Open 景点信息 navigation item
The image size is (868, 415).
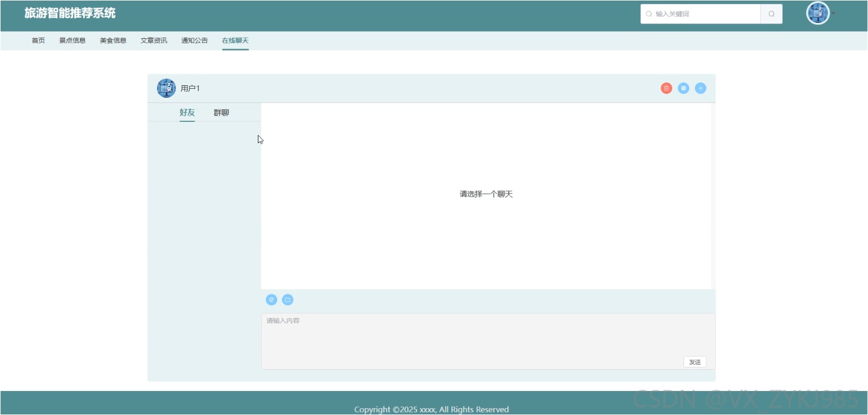click(x=72, y=41)
